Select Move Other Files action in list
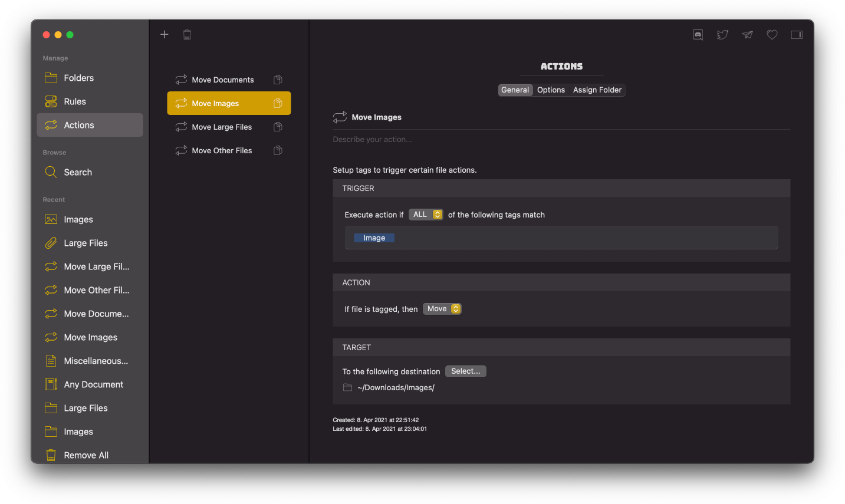 [222, 150]
